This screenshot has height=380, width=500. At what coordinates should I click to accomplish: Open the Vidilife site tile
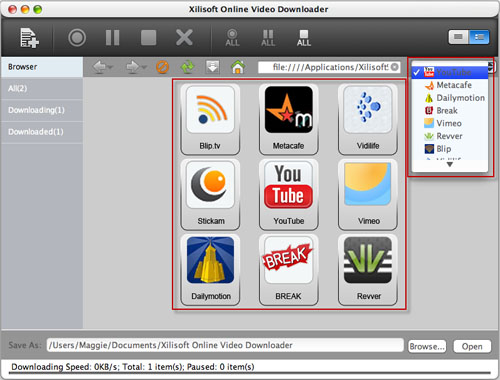click(368, 119)
